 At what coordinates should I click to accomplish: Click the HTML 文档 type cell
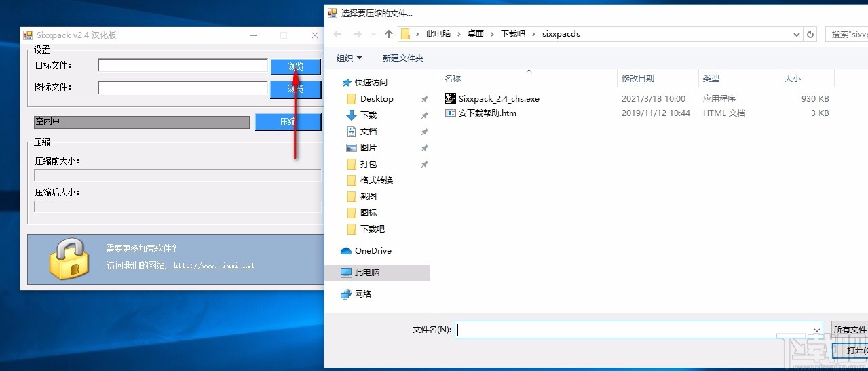click(x=724, y=113)
